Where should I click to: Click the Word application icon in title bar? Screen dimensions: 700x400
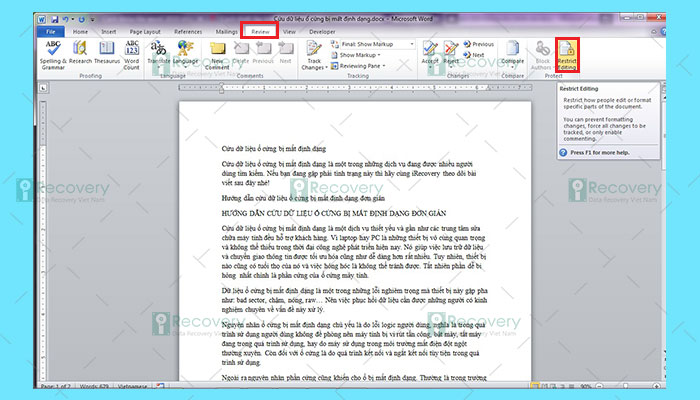coord(42,20)
